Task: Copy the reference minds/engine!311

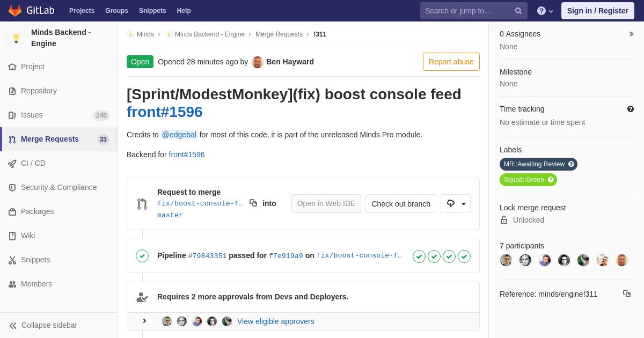Action: (x=627, y=293)
